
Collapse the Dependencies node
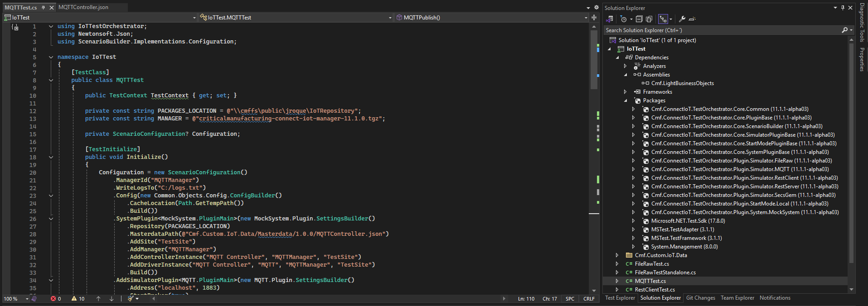tap(617, 57)
